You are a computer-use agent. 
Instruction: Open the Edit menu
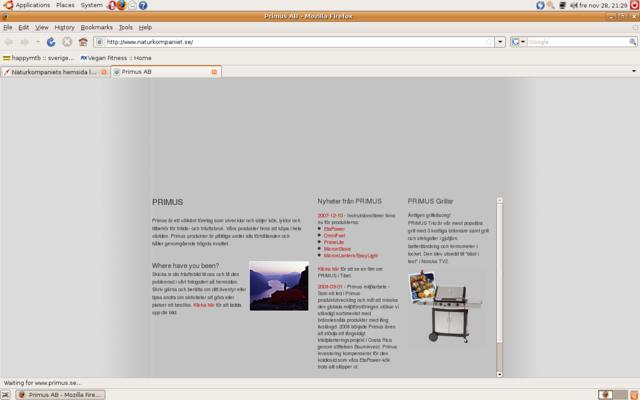(24, 27)
